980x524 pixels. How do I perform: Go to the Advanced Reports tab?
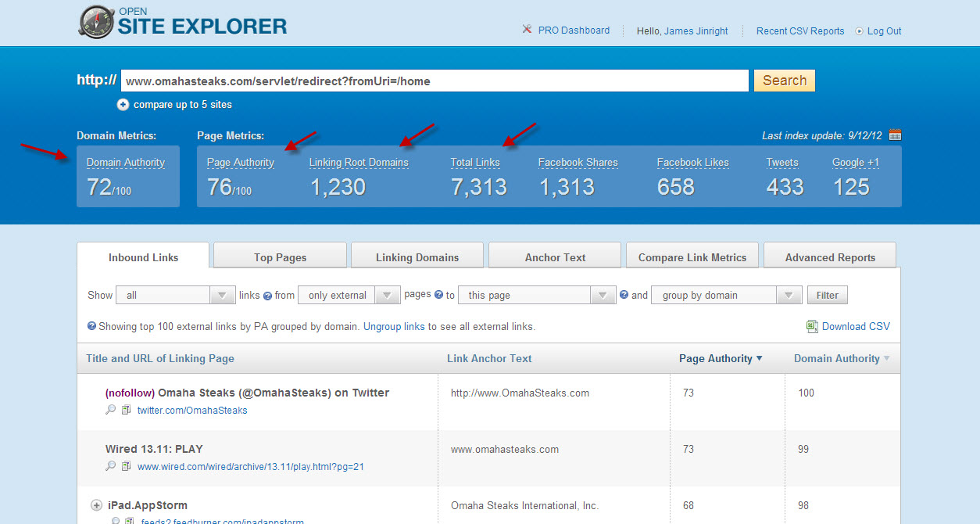tap(830, 257)
